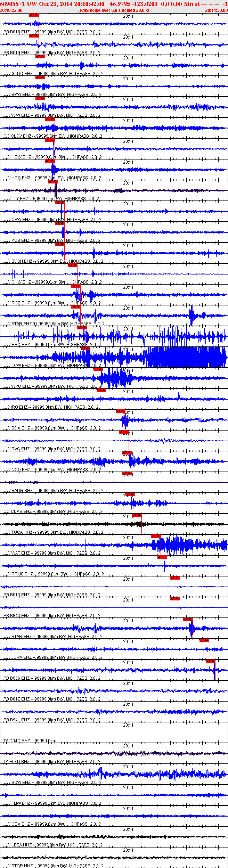Select the pick marker on PB B013 trace
This screenshot has height=868, width=228.
175,578
